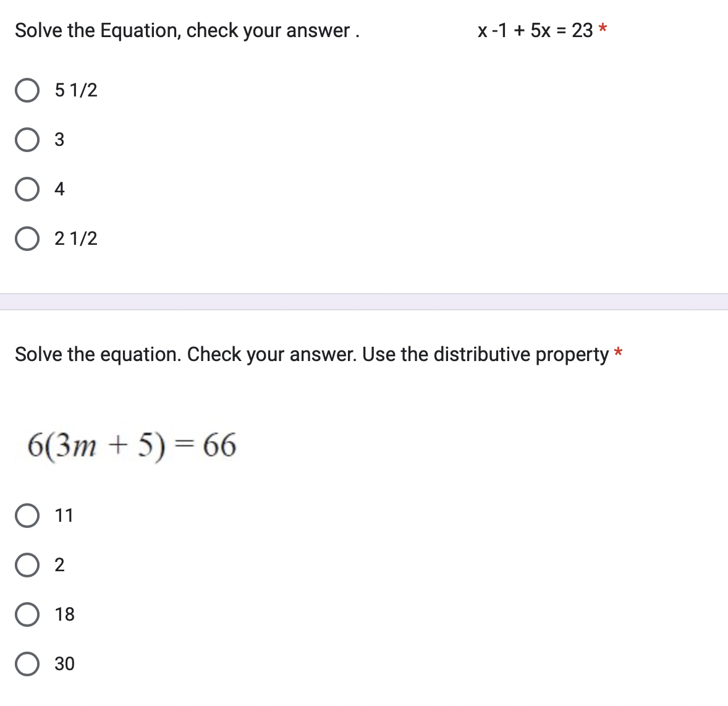Select answer 4 for the equation question
Image resolution: width=728 pixels, height=706 pixels.
point(27,189)
